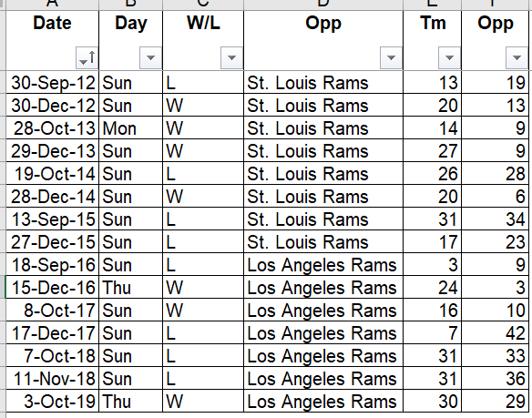Click the 30-Sep-12 date cell
Viewport: 532px width, 418px height.
52,83
